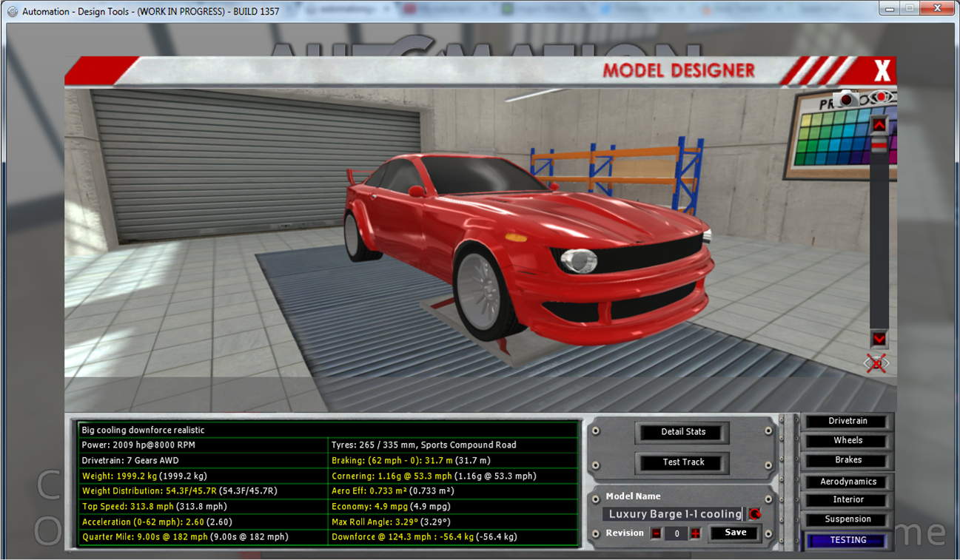Go to the Brakes tab
The width and height of the screenshot is (960, 560).
point(847,460)
